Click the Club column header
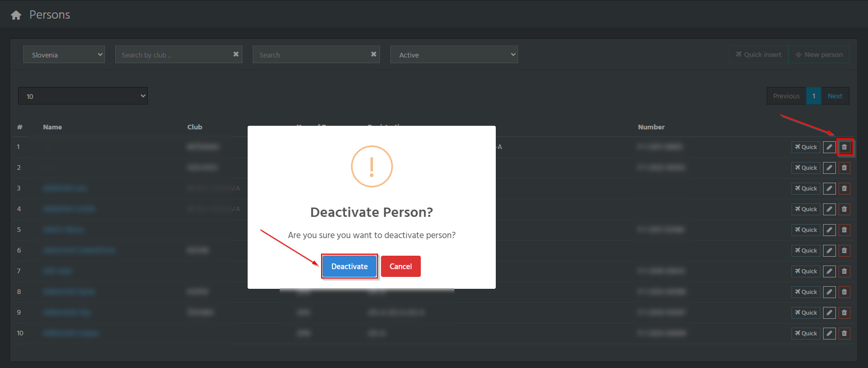Image resolution: width=868 pixels, height=368 pixels. tap(195, 127)
